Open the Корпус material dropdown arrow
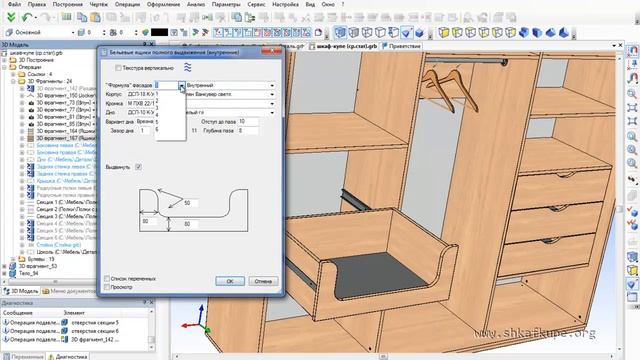 (272, 94)
